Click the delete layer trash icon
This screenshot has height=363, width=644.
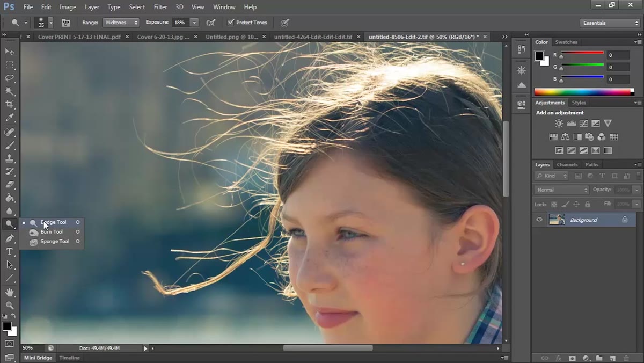pyautogui.click(x=626, y=358)
